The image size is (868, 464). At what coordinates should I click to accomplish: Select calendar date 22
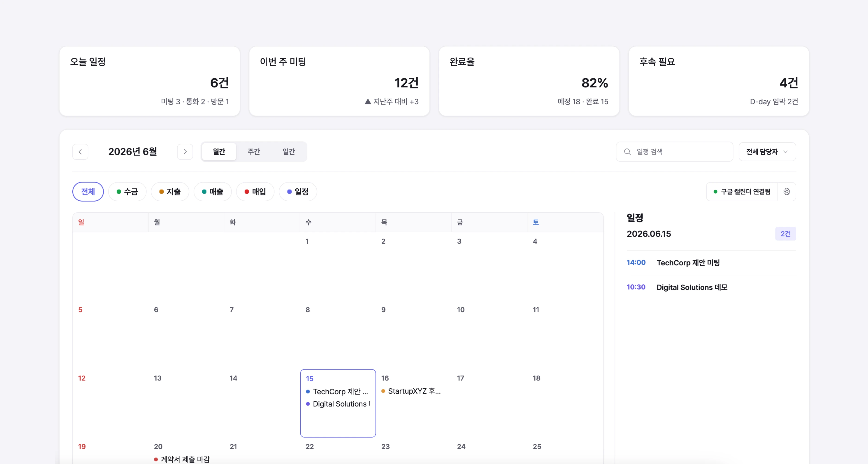tap(310, 447)
